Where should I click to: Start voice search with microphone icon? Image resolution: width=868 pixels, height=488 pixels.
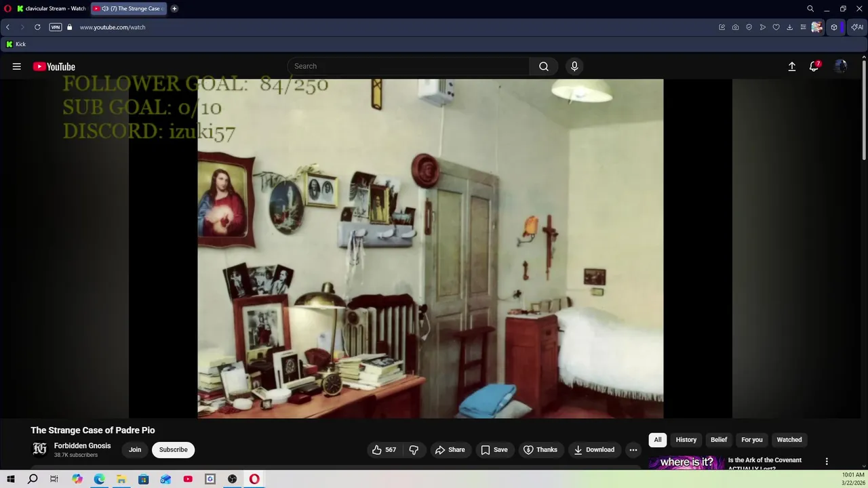(x=574, y=66)
